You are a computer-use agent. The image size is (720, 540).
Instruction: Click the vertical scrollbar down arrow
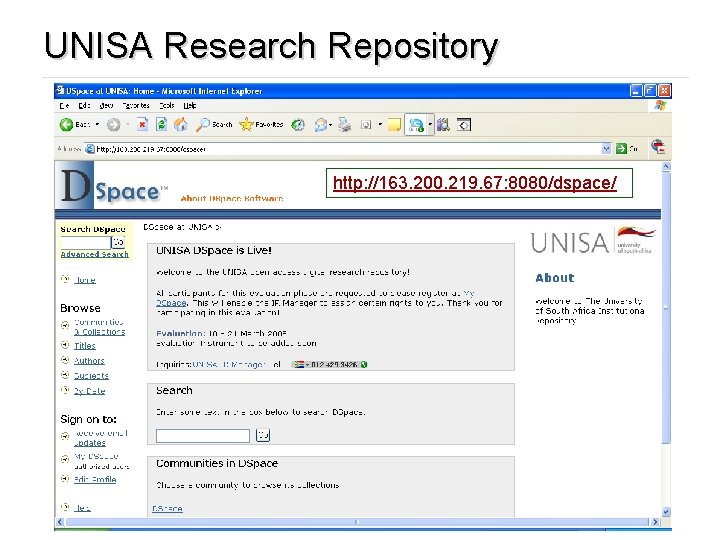point(666,511)
